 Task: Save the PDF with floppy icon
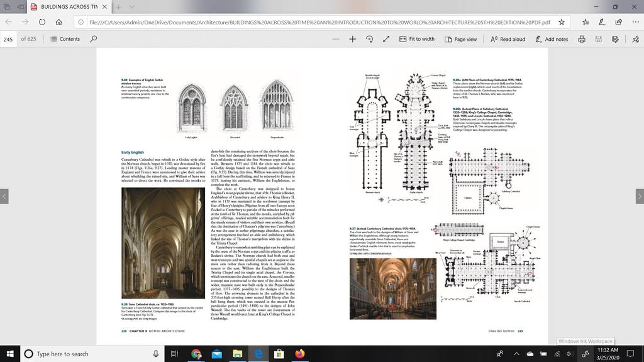pos(599,39)
